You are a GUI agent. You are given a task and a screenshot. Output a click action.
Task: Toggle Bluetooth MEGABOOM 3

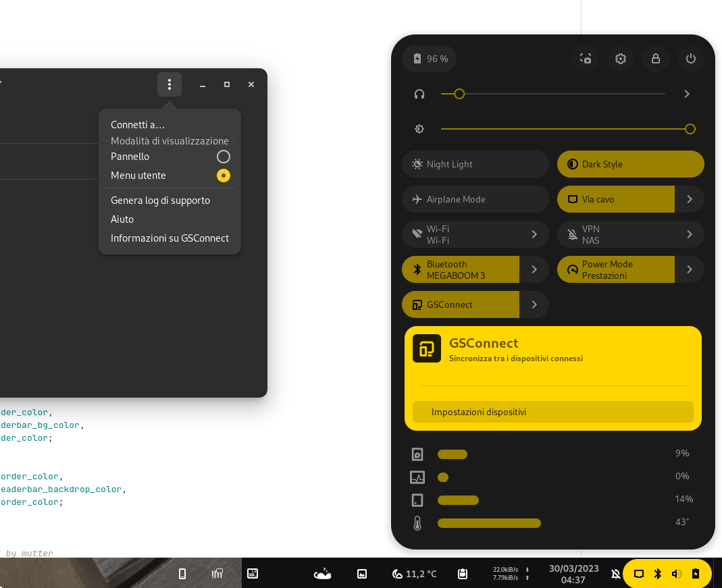(x=461, y=269)
